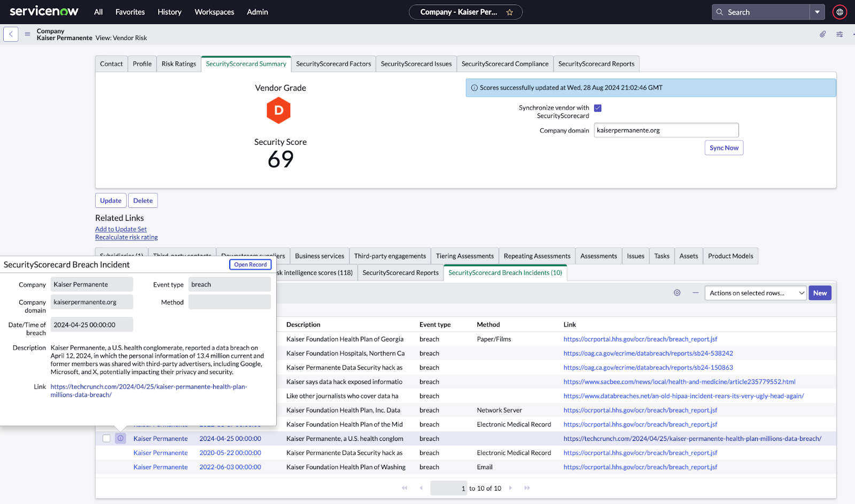
Task: Open the Third-party engagements tab
Action: coord(390,256)
